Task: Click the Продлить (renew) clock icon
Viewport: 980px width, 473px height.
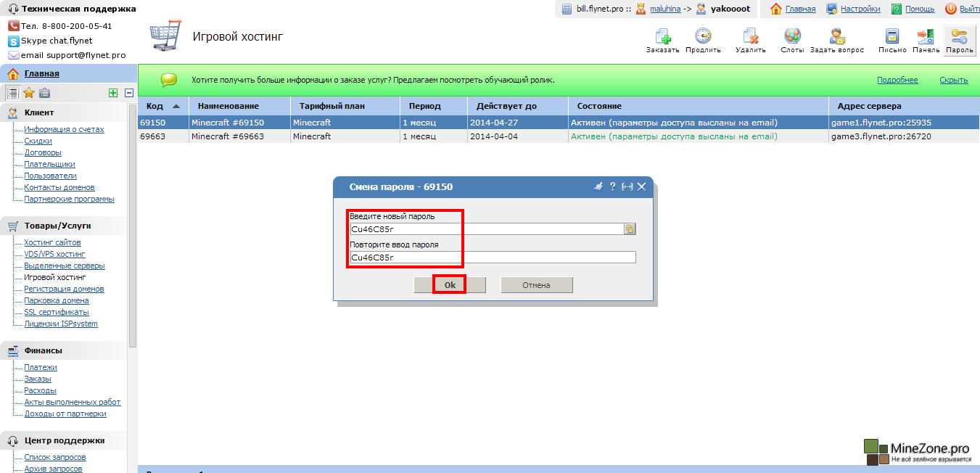Action: (703, 36)
